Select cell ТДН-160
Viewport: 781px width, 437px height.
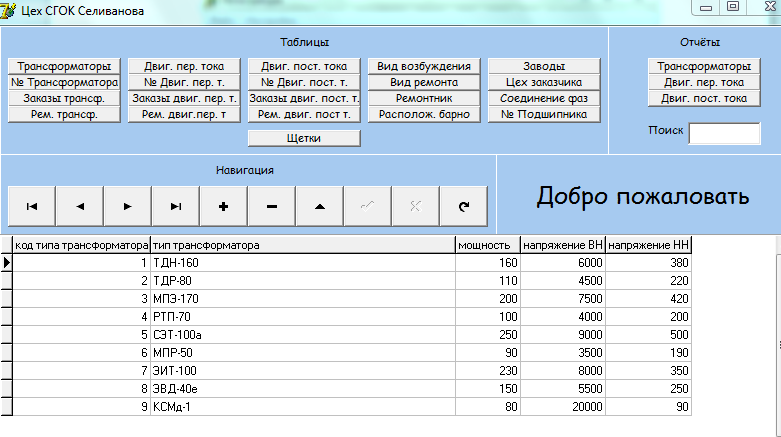tap(303, 263)
